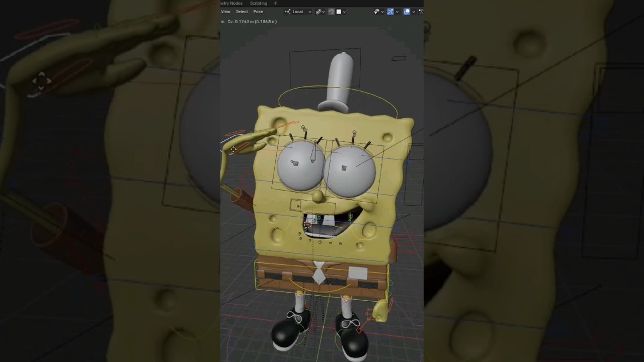Screen dimensions: 644x362
Task: Open the Local transform orientation dropdown
Action: pos(298,12)
